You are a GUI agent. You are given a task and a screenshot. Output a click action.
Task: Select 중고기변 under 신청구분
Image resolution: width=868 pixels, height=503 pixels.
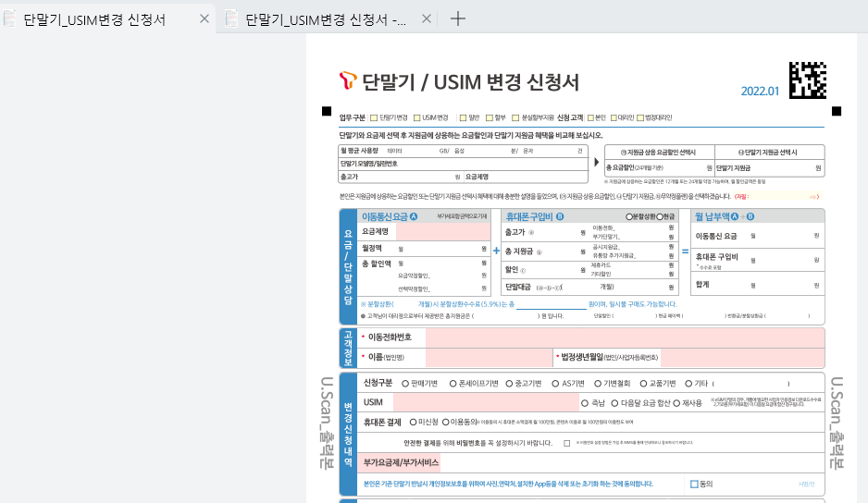tap(509, 384)
